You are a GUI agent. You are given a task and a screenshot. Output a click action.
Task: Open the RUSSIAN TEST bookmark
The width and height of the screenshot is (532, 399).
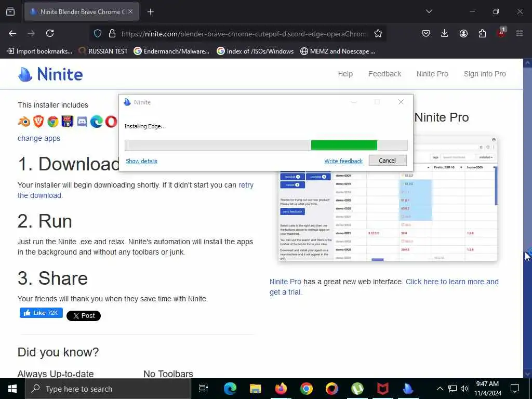pyautogui.click(x=103, y=51)
